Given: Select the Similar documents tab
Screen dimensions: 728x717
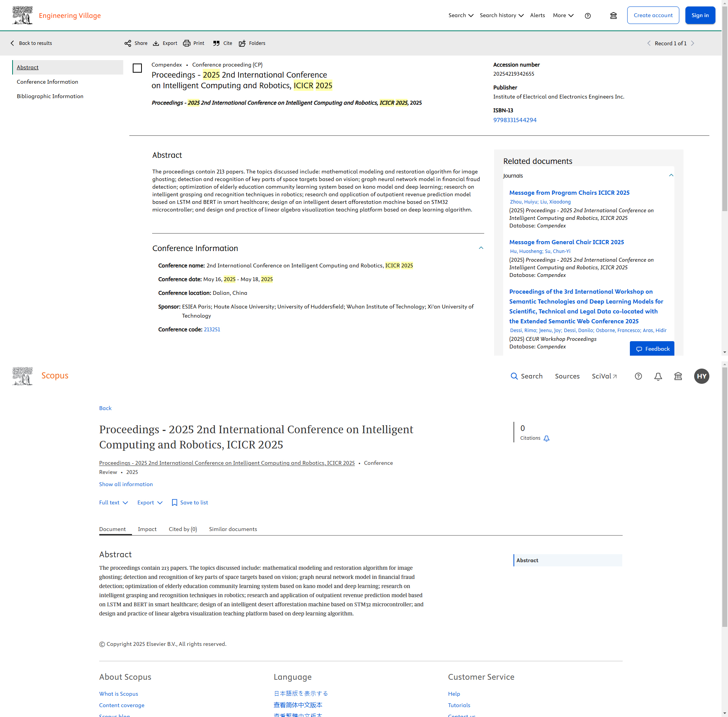Looking at the screenshot, I should point(233,529).
